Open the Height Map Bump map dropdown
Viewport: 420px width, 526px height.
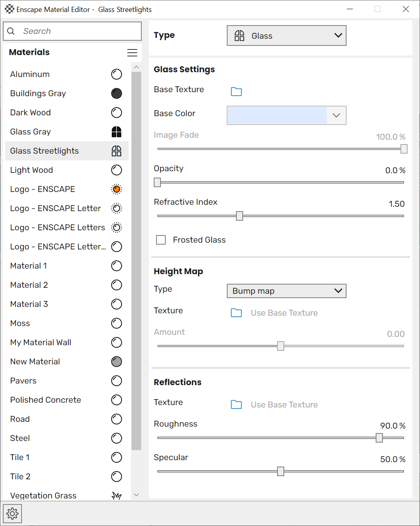[x=287, y=291]
